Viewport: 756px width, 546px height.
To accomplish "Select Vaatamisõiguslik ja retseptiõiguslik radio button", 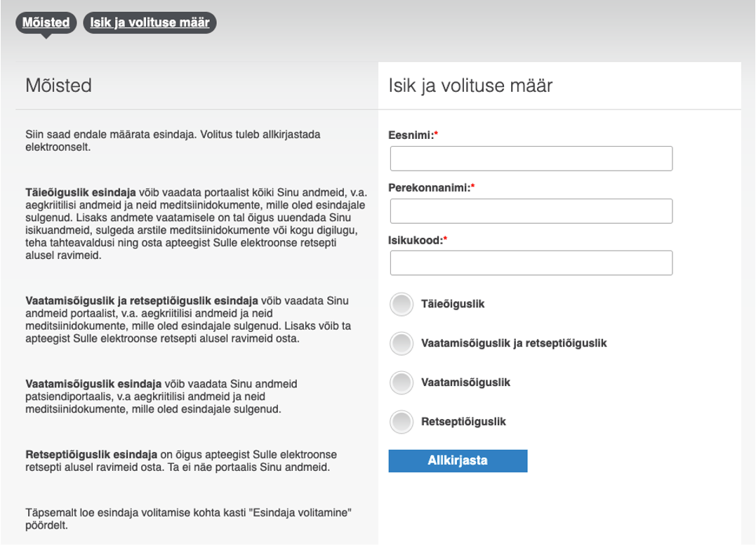I will coord(401,344).
